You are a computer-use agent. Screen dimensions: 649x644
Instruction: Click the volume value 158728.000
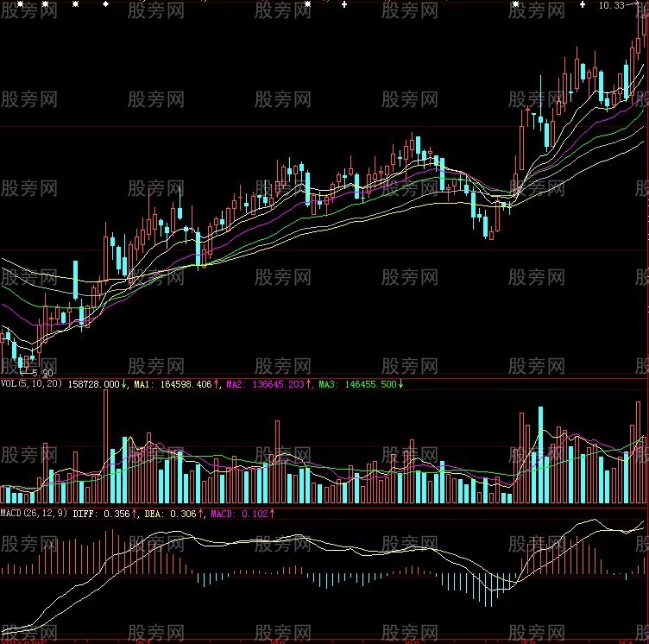93,384
